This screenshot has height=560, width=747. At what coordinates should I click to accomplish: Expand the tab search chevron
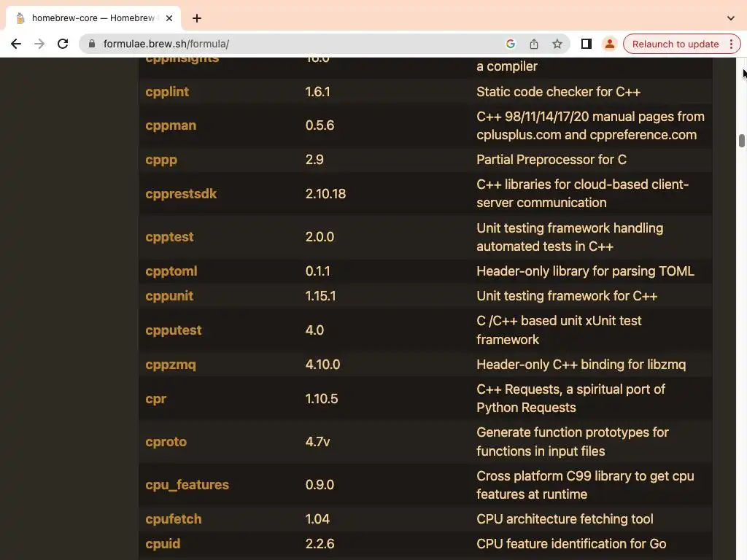click(x=730, y=18)
